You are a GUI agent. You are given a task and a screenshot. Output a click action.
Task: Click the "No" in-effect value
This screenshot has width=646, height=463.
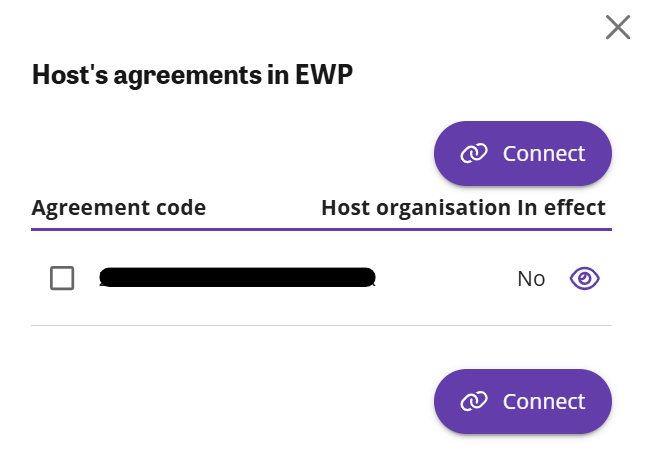531,279
